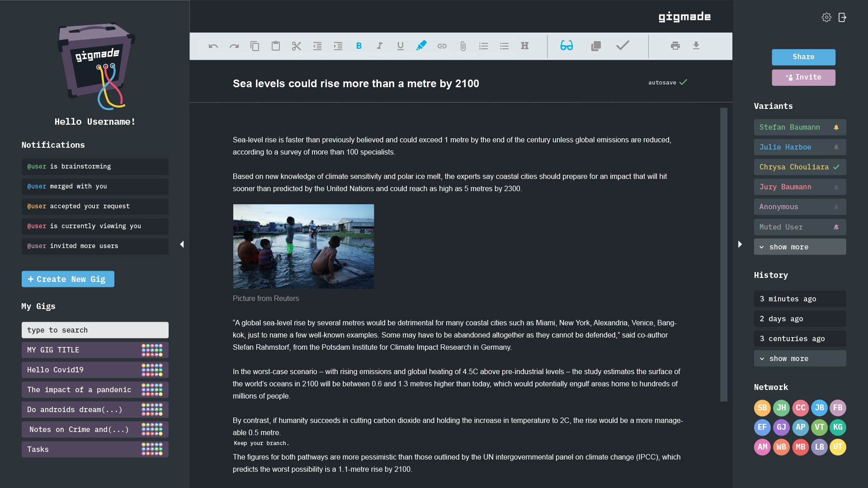The image size is (868, 488).
Task: Select the highlighter marker tool
Action: [421, 46]
